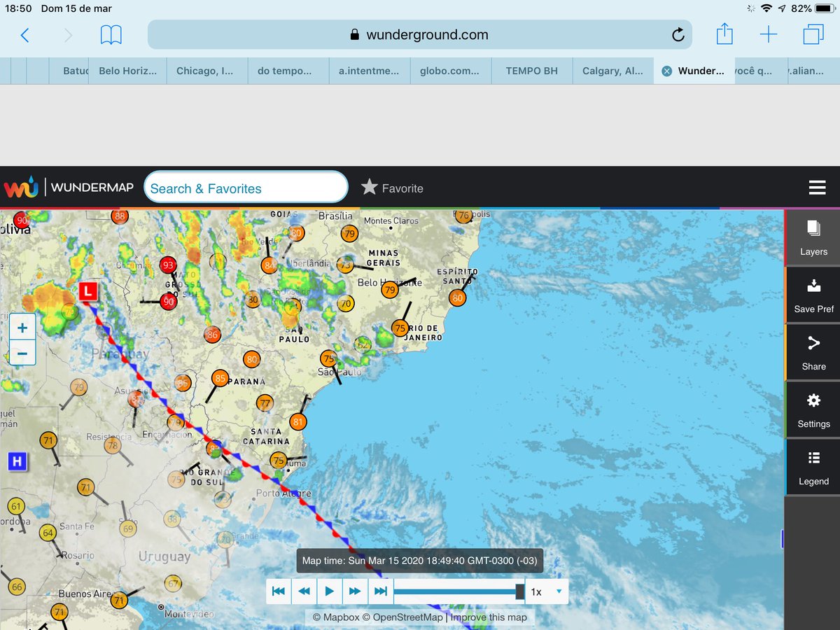Image resolution: width=840 pixels, height=630 pixels.
Task: Click the 61 station near Córdoba
Action: [16, 505]
